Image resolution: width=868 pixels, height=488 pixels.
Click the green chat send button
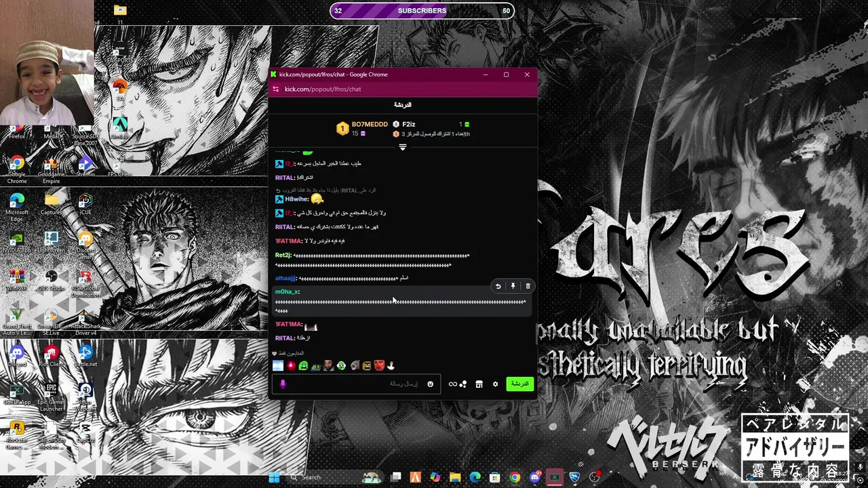(519, 384)
